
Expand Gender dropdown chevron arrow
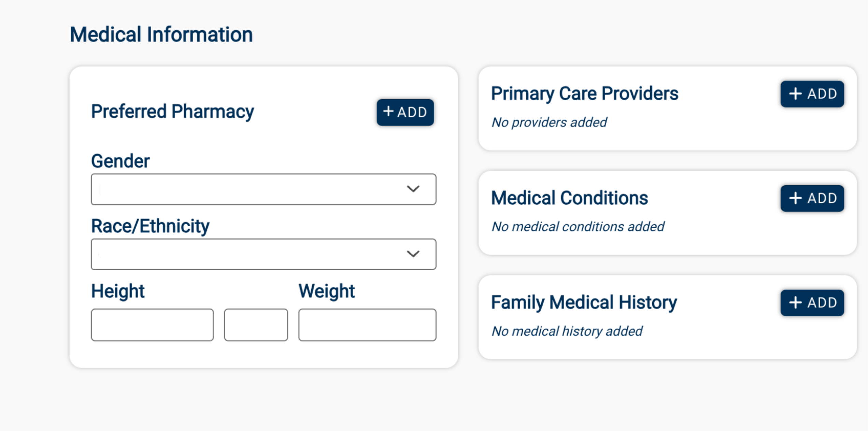(x=413, y=189)
